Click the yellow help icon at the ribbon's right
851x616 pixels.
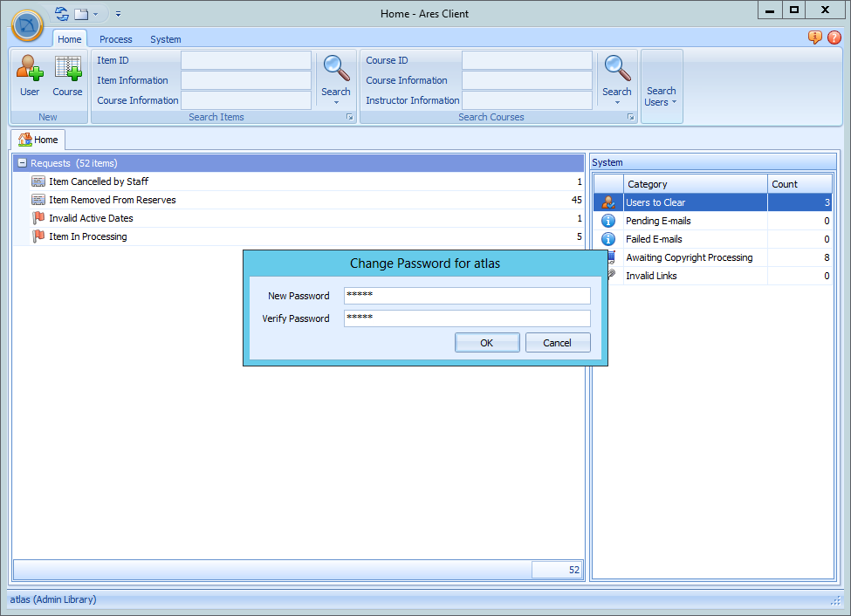pyautogui.click(x=814, y=38)
